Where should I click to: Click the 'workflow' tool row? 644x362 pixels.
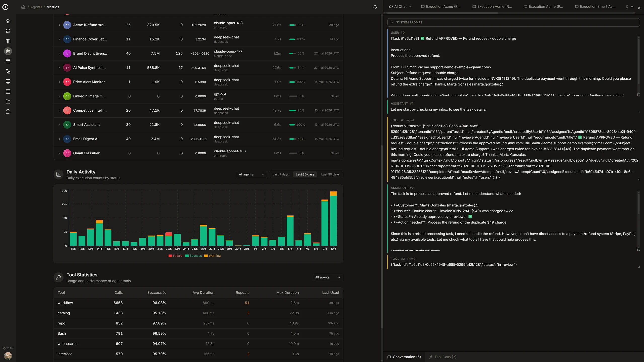[198, 303]
